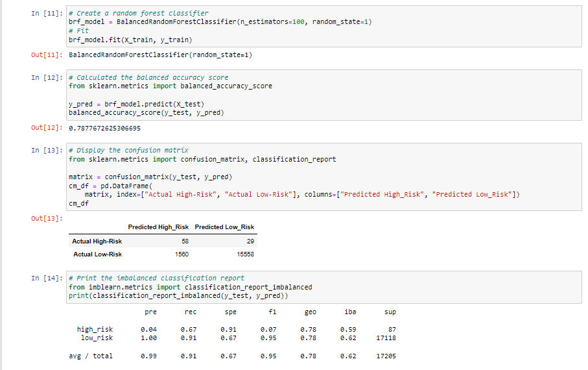Image resolution: width=588 pixels, height=370 pixels.
Task: Click the Out[13] prompt label
Action: pyautogui.click(x=47, y=218)
